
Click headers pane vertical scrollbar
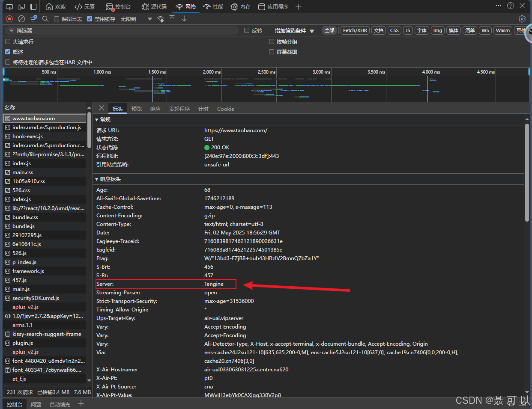click(x=527, y=173)
